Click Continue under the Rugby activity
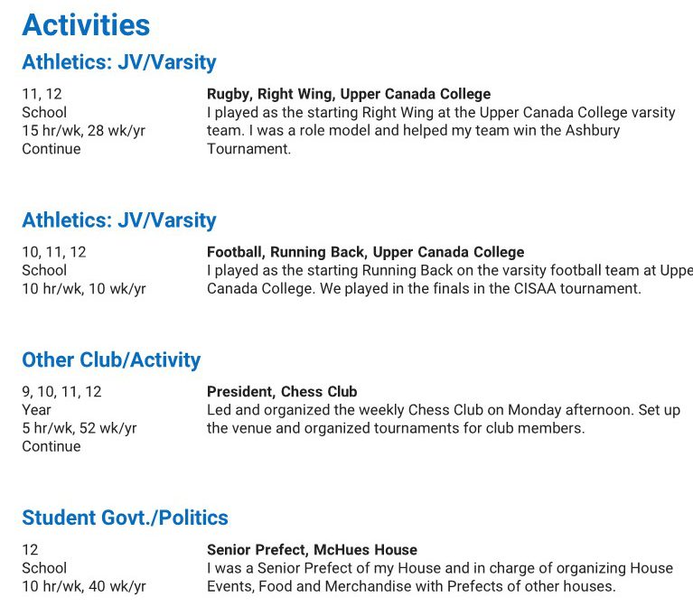This screenshot has height=616, width=693. click(x=52, y=149)
